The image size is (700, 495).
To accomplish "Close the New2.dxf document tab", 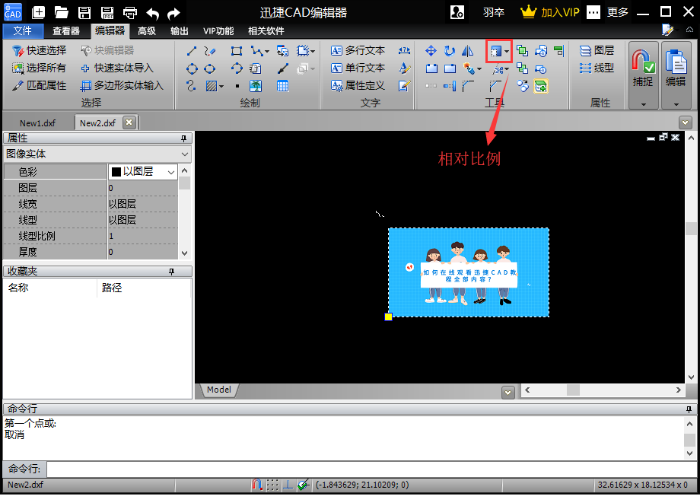I will [129, 122].
